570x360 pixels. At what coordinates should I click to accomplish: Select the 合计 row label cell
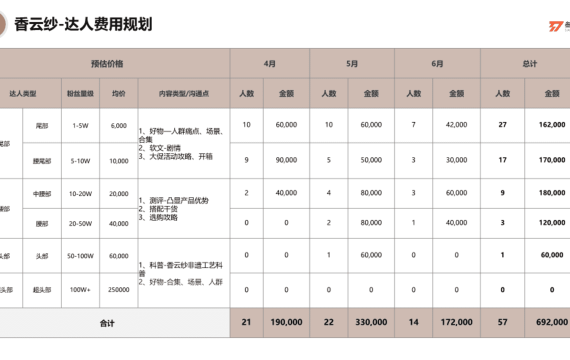tap(107, 323)
